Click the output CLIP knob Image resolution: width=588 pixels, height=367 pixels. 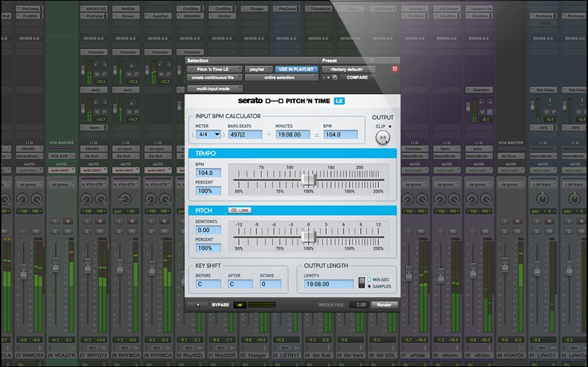[382, 138]
